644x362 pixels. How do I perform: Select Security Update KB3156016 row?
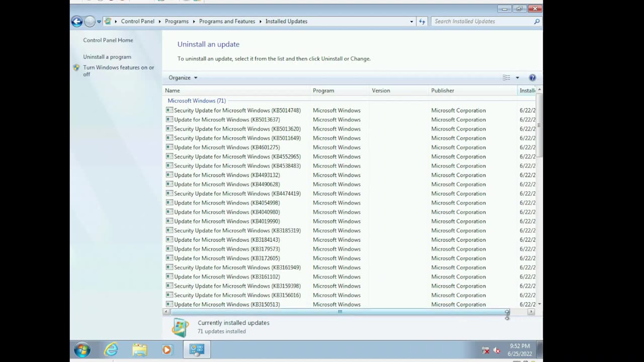coord(350,295)
